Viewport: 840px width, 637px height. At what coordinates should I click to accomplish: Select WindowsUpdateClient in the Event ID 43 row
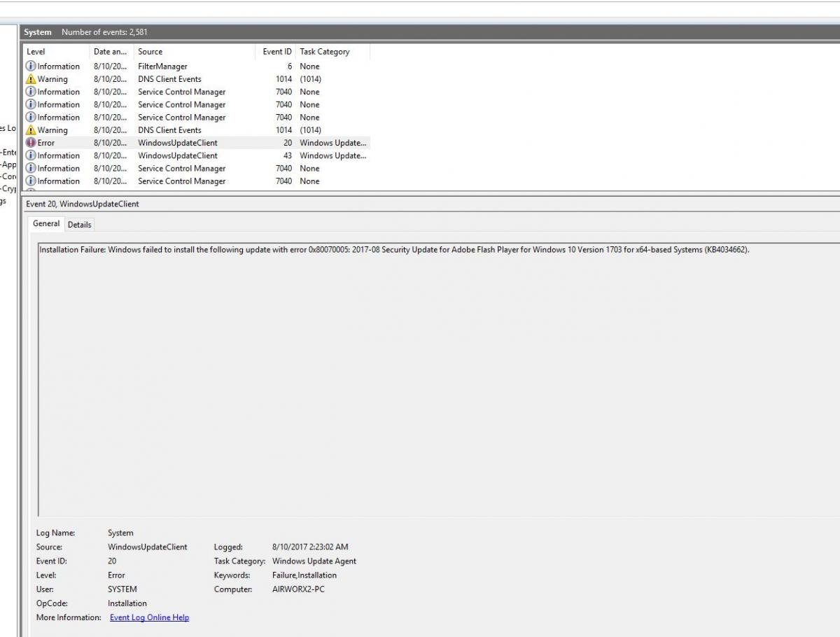pyautogui.click(x=178, y=155)
